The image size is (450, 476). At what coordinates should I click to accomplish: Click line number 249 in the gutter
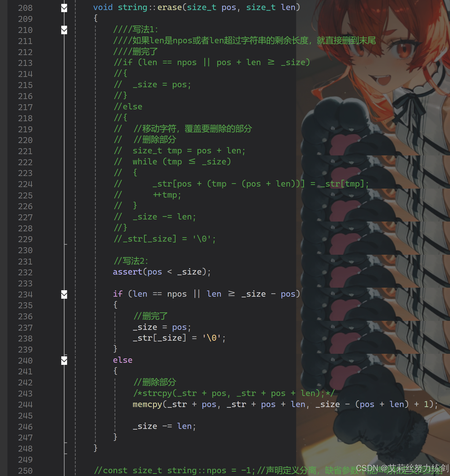25,460
